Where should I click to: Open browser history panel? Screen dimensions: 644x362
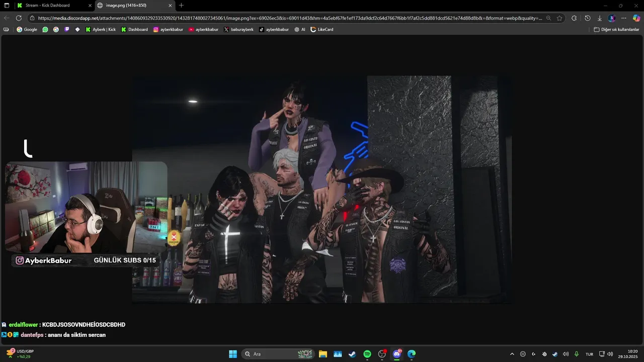pos(587,18)
